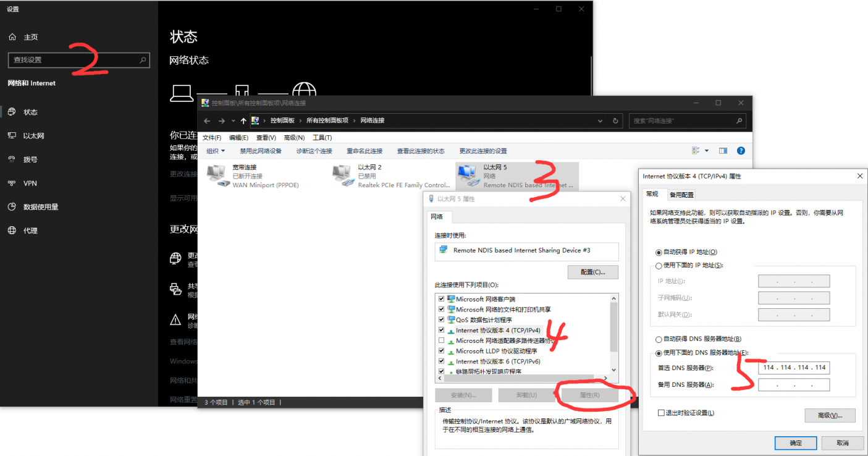Image resolution: width=868 pixels, height=456 pixels.
Task: Go forward in Network Connections window
Action: pos(221,121)
